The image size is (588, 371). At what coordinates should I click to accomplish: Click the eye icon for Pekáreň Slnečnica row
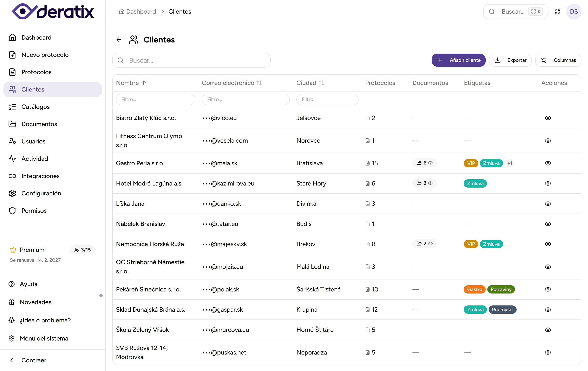548,289
